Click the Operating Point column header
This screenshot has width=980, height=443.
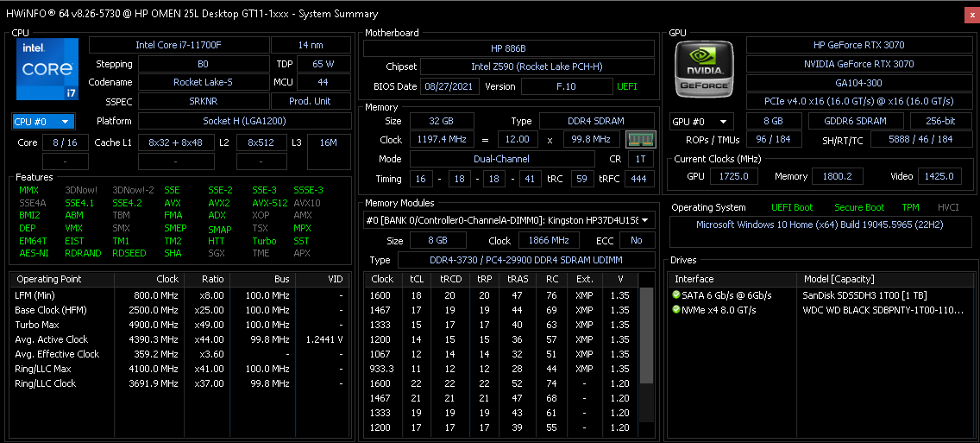tap(62, 279)
